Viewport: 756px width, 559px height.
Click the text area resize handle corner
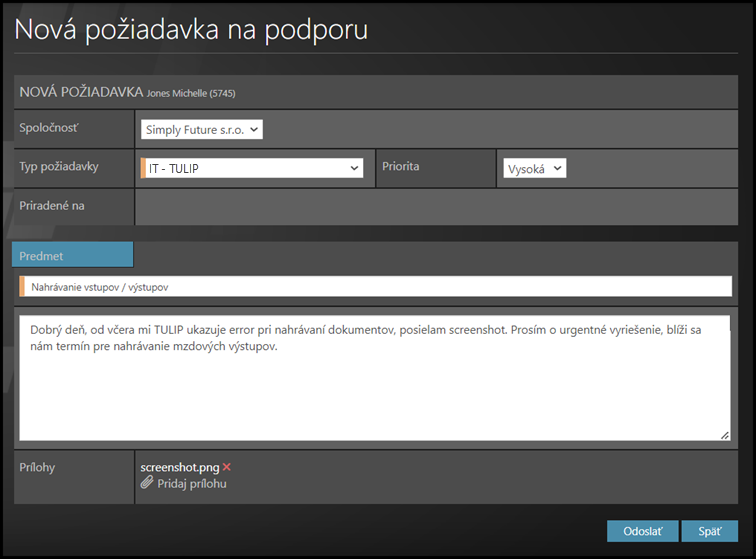[725, 435]
